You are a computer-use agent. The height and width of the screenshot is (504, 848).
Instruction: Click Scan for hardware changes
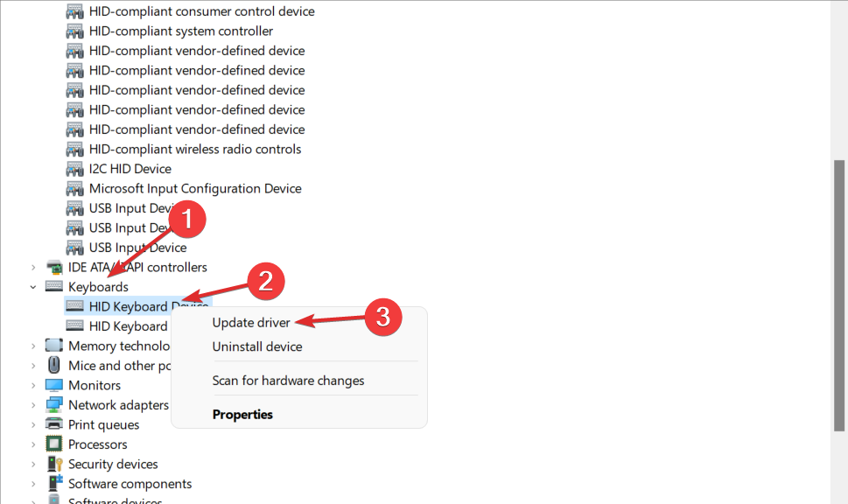coord(288,381)
